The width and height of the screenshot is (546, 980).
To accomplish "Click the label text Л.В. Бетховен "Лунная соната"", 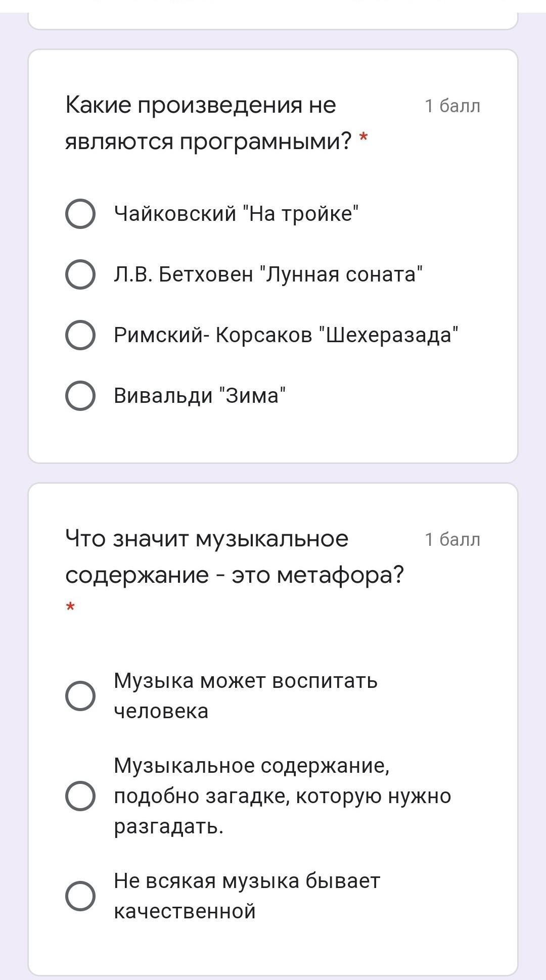I will (x=268, y=274).
